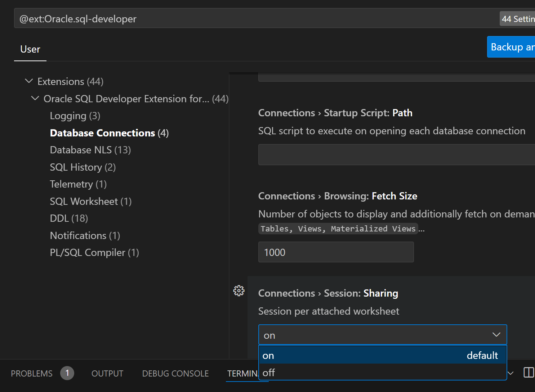
Task: Click 'Connections › Browsing: Fetch Size' setting title
Action: tap(338, 196)
